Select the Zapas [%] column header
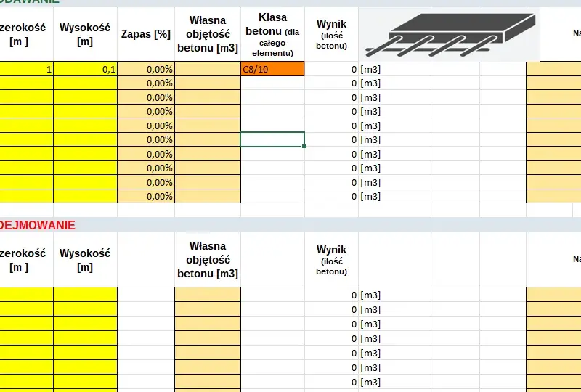 pyautogui.click(x=146, y=34)
